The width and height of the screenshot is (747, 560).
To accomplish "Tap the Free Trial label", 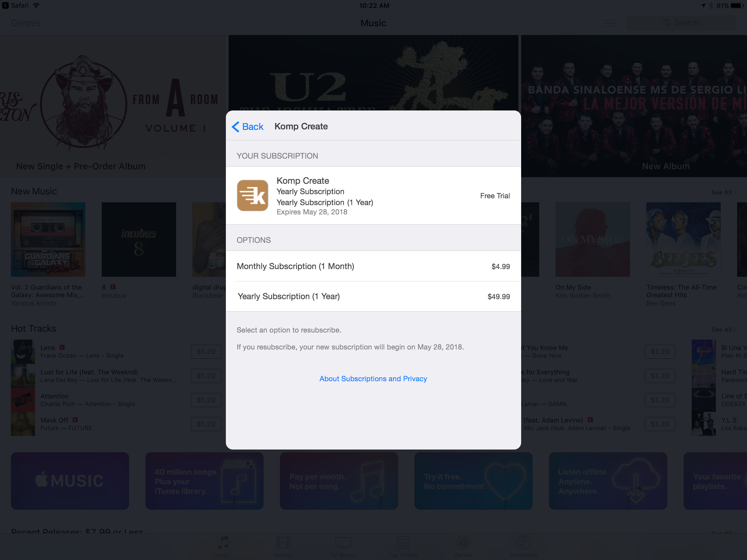I will [495, 196].
